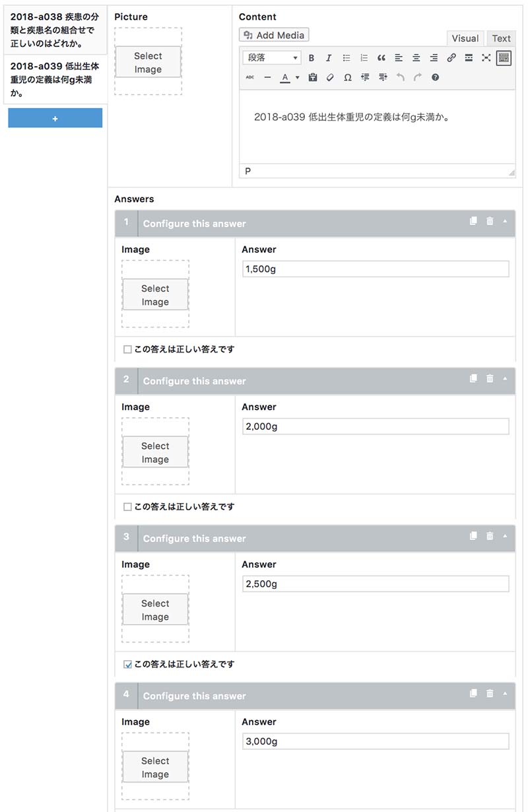This screenshot has width=528, height=812.
Task: Open the 段落 paragraph format dropdown
Action: click(272, 58)
